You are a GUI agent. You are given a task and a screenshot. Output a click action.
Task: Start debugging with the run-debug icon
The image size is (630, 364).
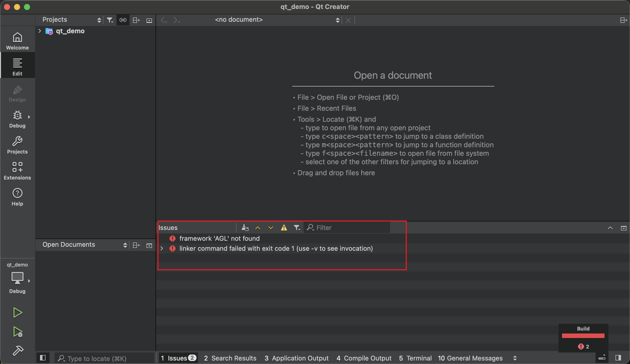(17, 332)
